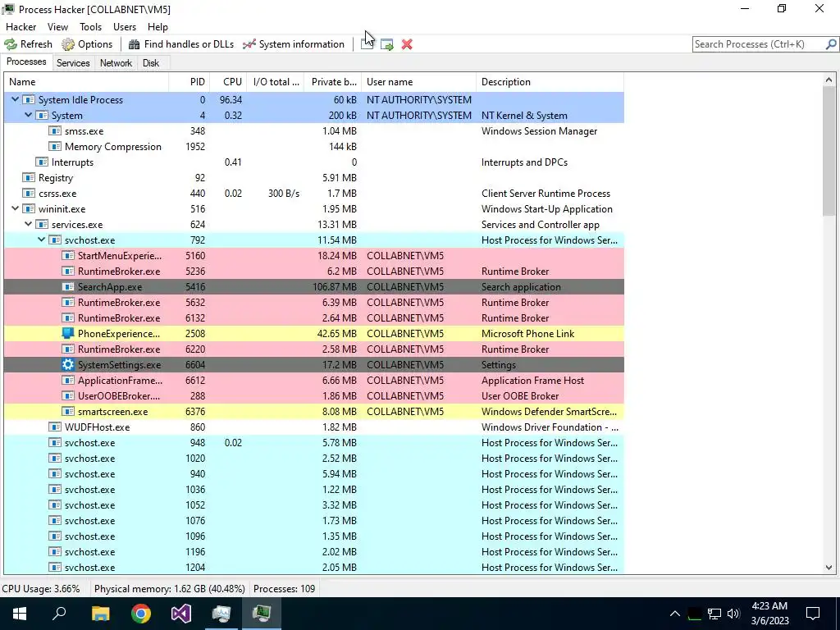
Task: Open the Users menu
Action: 125,27
